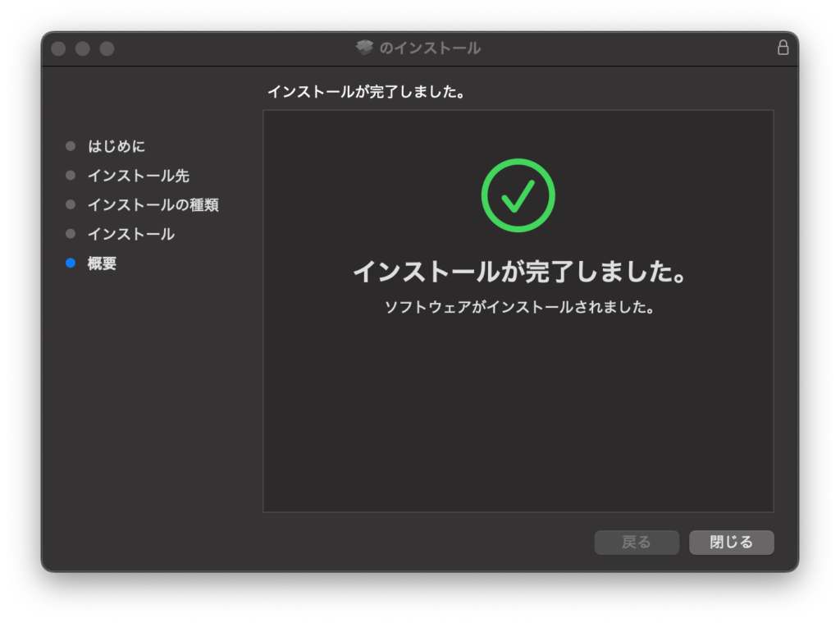840x623 pixels.
Task: Click the large インストールが完了しました message
Action: point(518,272)
